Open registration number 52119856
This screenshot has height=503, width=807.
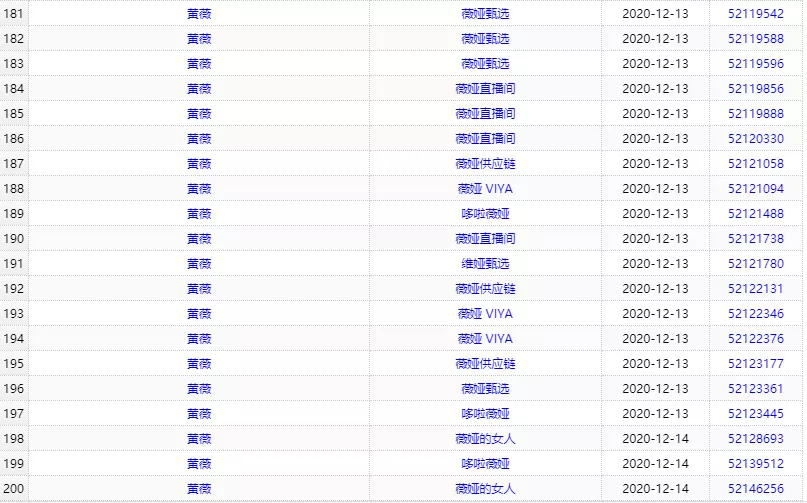(x=756, y=89)
